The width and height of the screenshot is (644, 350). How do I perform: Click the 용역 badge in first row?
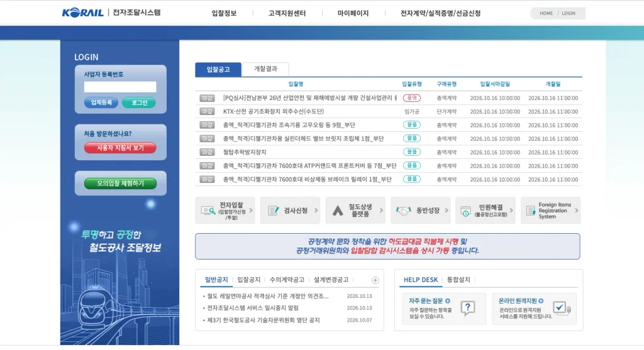(x=411, y=98)
